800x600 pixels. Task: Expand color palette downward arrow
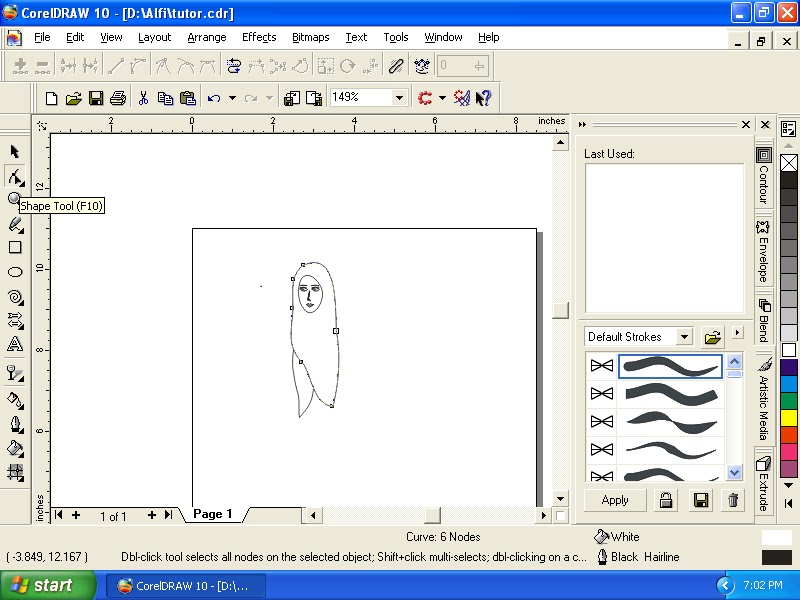[x=788, y=485]
